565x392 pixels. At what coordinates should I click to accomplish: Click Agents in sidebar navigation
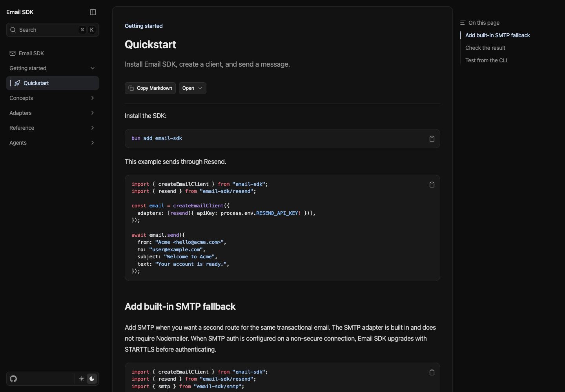click(x=18, y=143)
